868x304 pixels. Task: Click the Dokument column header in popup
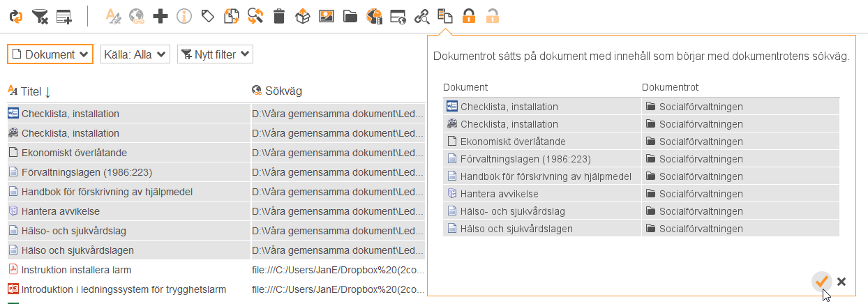point(465,87)
